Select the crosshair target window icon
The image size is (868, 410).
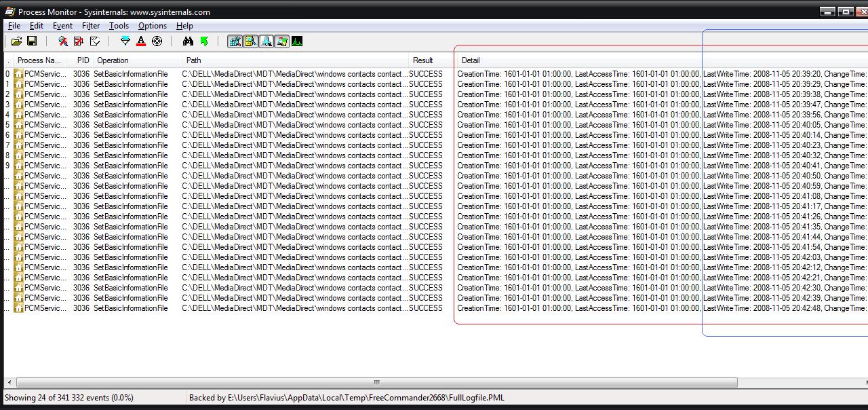click(157, 41)
